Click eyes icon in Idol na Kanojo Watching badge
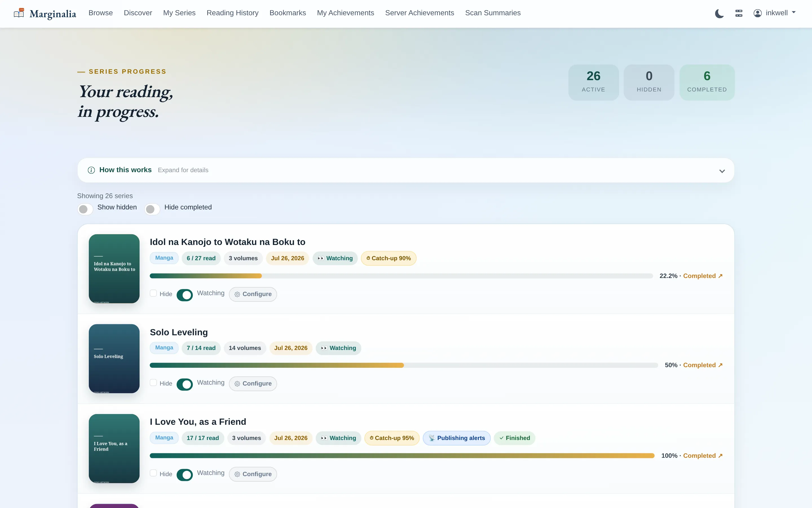812x508 pixels. point(321,258)
